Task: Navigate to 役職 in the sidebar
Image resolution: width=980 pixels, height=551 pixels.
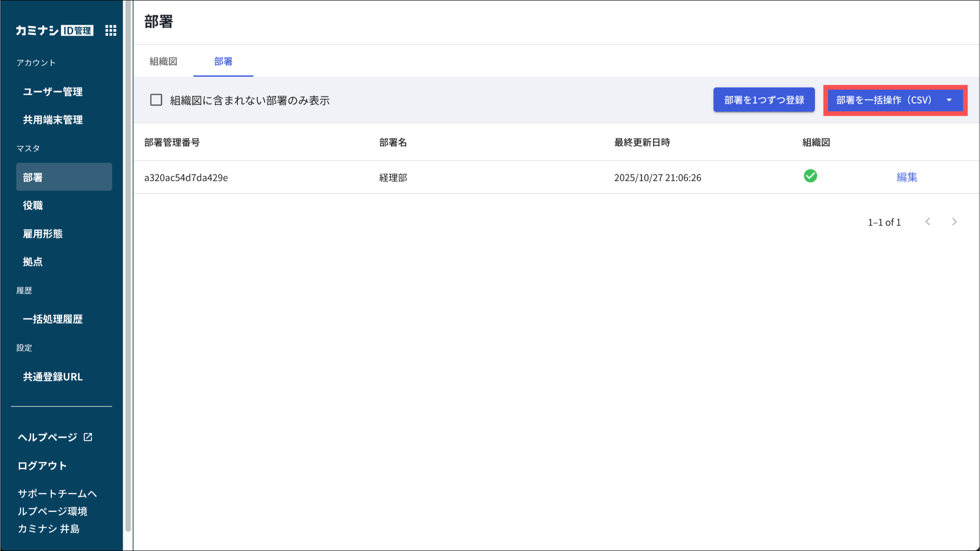Action: (x=33, y=205)
